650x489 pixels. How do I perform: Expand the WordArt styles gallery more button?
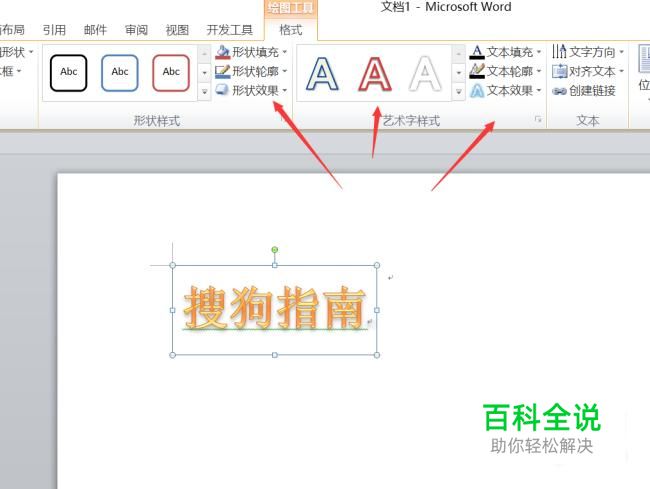click(458, 91)
